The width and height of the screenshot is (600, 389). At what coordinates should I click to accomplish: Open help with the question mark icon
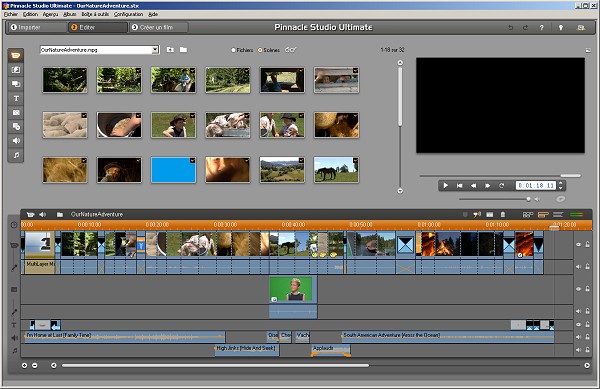click(x=541, y=28)
